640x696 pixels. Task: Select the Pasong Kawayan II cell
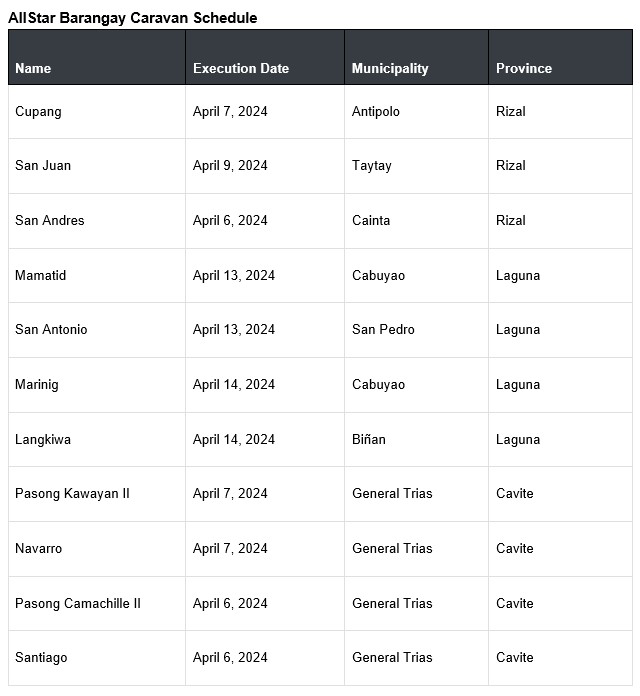click(x=72, y=493)
